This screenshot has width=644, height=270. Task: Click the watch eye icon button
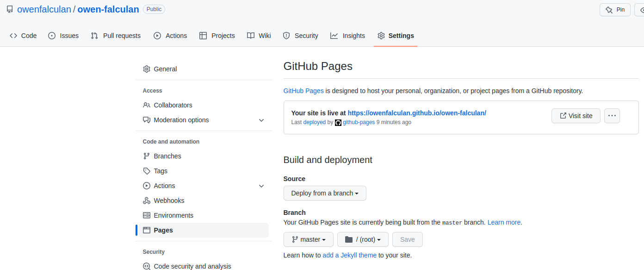(642, 10)
